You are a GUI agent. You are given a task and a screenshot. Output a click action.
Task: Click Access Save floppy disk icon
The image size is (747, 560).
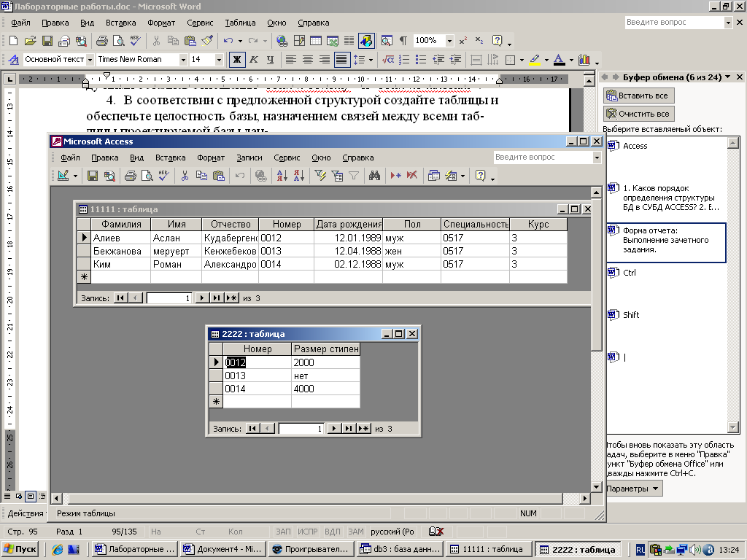click(x=93, y=176)
